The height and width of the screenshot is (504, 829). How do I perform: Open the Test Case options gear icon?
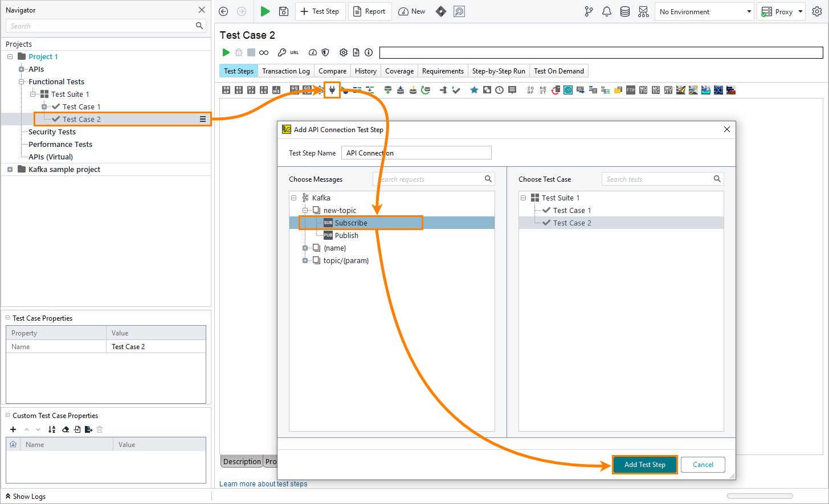343,52
